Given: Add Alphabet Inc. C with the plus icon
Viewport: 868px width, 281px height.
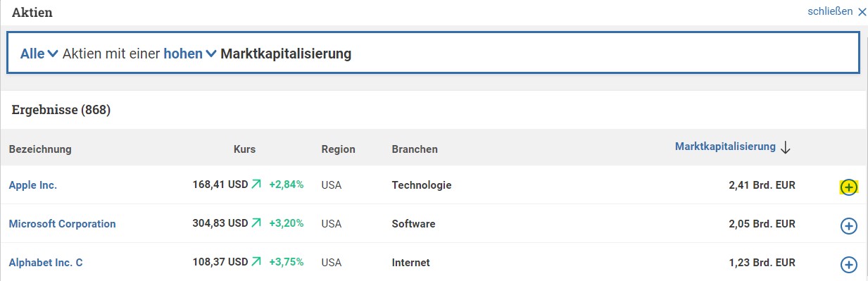Looking at the screenshot, I should (849, 265).
